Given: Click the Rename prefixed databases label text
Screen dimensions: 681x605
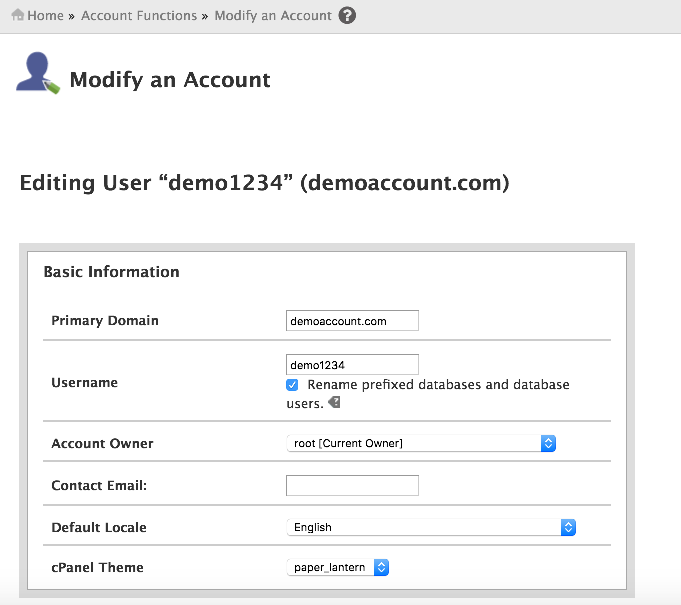Looking at the screenshot, I should [x=438, y=385].
